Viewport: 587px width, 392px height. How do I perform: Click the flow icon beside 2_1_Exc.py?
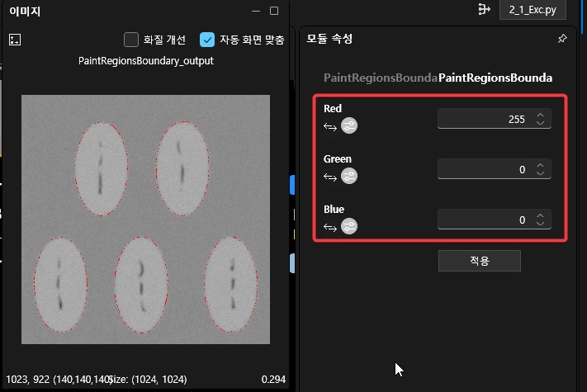coord(485,9)
